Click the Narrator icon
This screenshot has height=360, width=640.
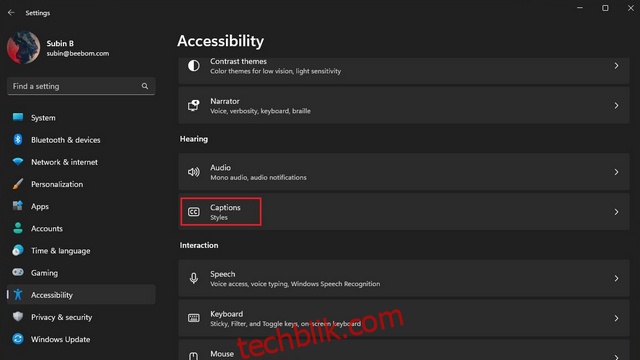click(x=193, y=105)
